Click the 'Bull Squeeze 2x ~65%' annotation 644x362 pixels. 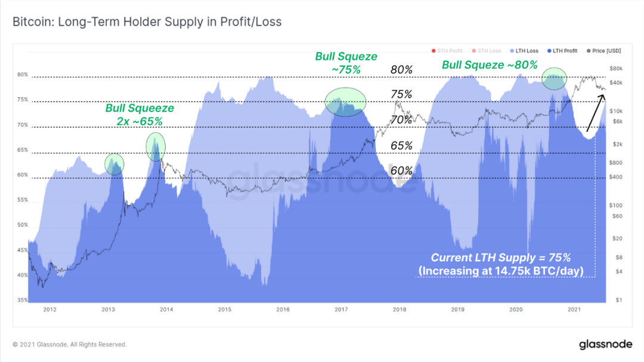(x=140, y=115)
